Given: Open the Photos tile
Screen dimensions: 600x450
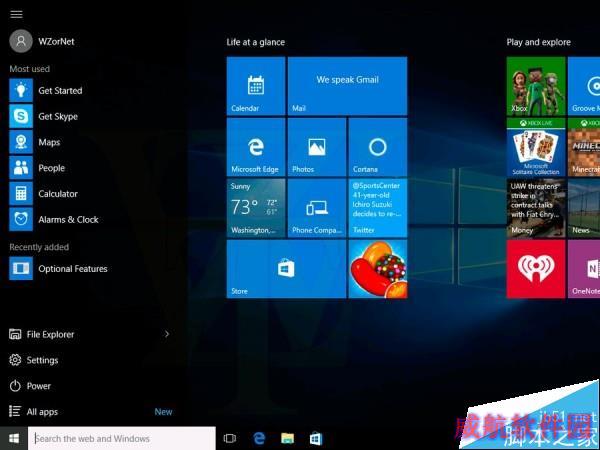Looking at the screenshot, I should point(317,147).
